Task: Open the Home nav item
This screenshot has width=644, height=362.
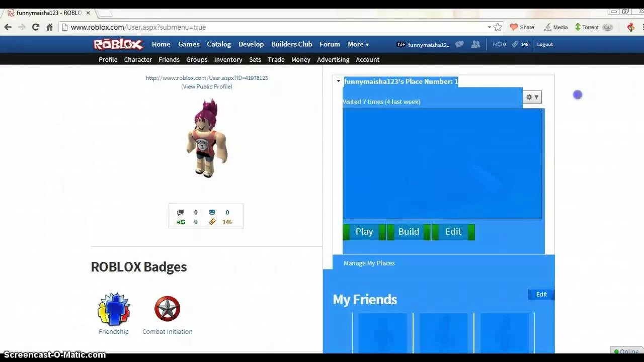Action: (161, 44)
